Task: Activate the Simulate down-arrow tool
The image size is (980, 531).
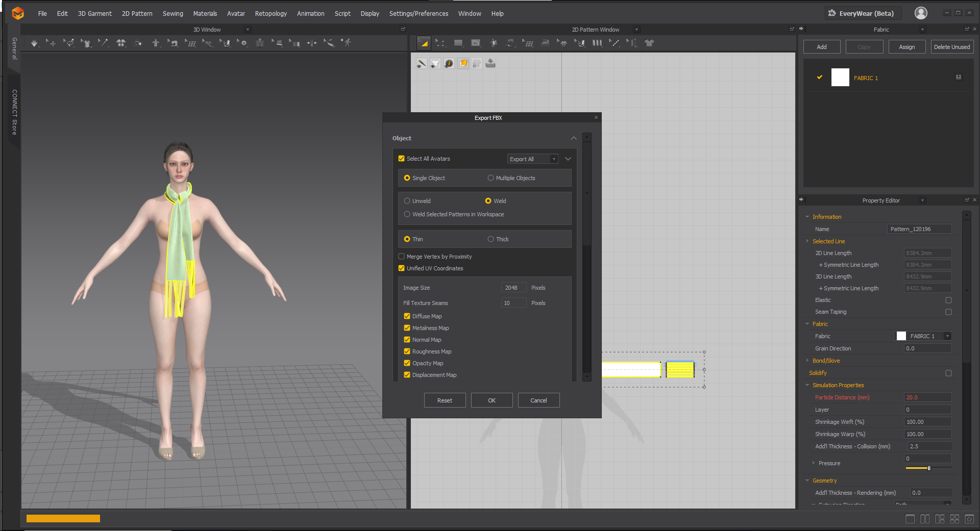Action: click(34, 43)
